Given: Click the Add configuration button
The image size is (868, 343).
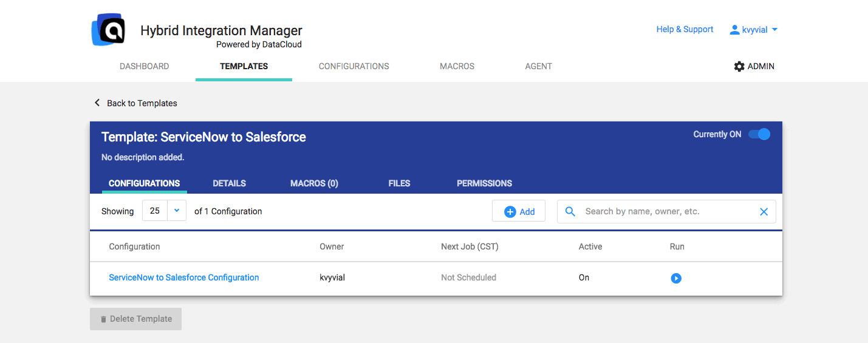Looking at the screenshot, I should (x=519, y=211).
